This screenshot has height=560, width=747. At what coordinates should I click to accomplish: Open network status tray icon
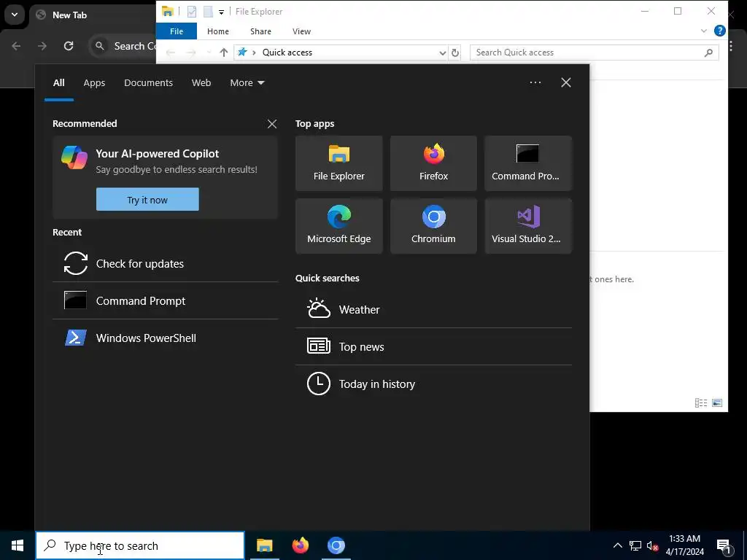click(x=635, y=545)
